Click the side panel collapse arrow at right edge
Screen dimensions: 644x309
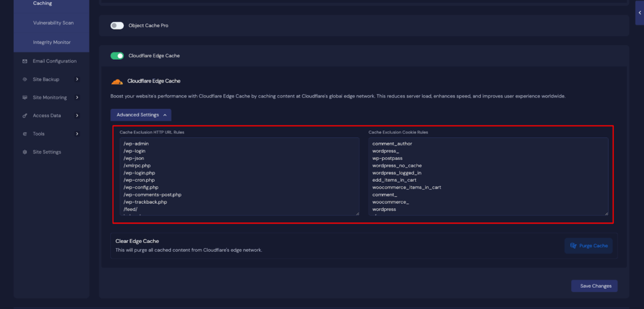tap(639, 13)
